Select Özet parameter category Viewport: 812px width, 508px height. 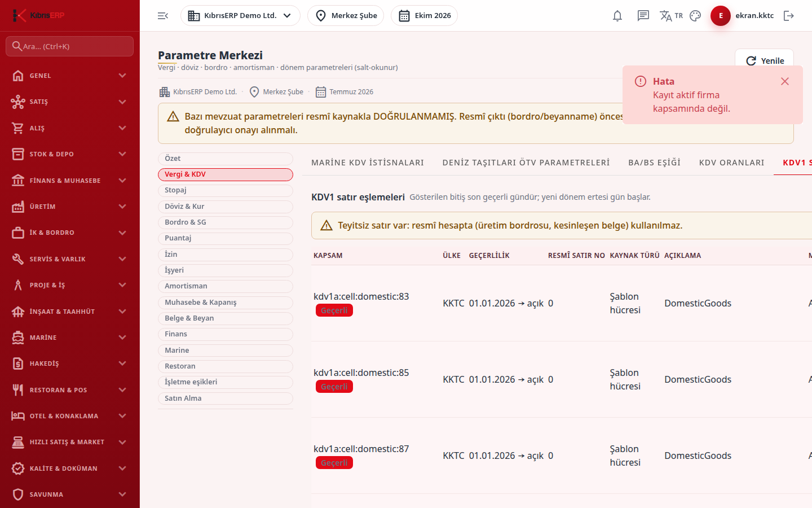click(226, 159)
